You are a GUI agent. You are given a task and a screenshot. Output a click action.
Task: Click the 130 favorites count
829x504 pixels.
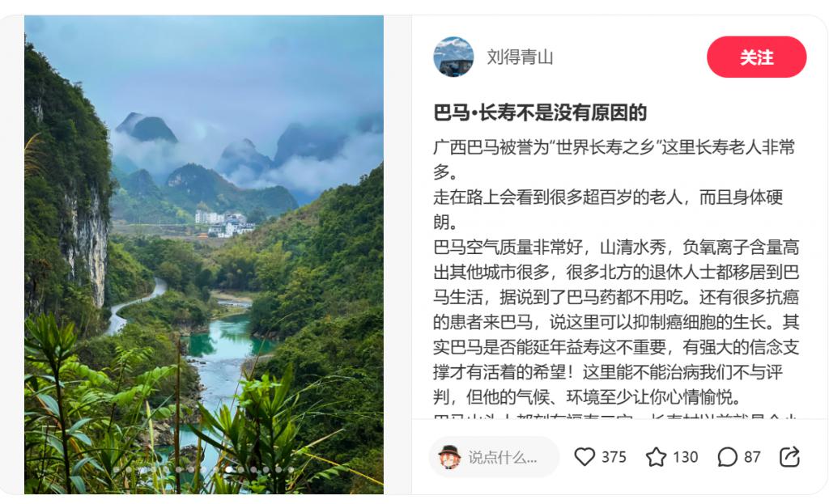click(685, 457)
